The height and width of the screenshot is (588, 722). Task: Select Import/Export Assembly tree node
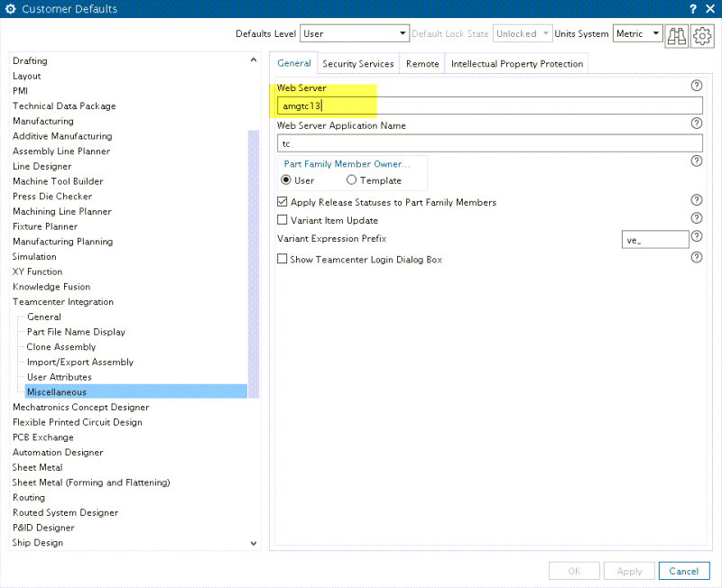click(x=80, y=363)
